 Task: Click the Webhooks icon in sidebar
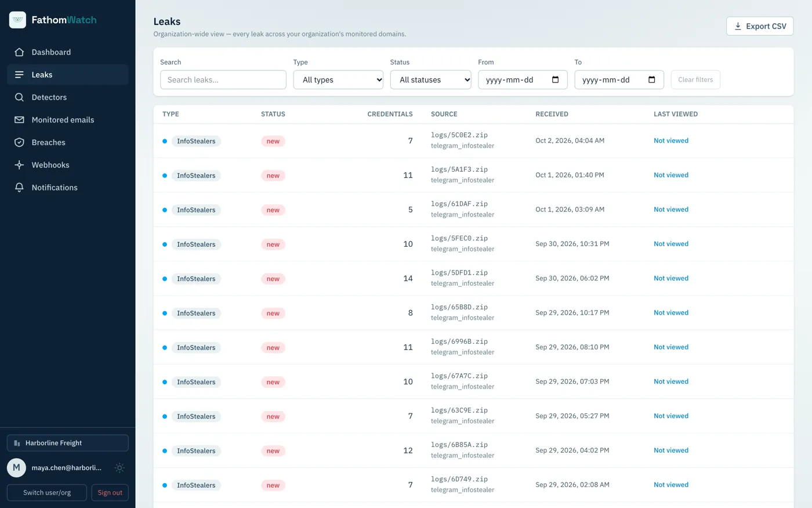click(x=19, y=165)
